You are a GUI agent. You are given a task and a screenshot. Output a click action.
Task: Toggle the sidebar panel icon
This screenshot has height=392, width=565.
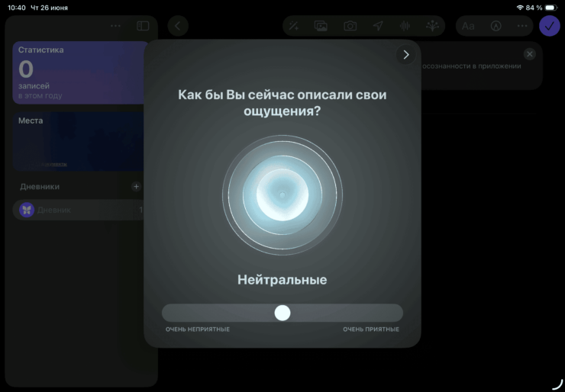pyautogui.click(x=143, y=26)
